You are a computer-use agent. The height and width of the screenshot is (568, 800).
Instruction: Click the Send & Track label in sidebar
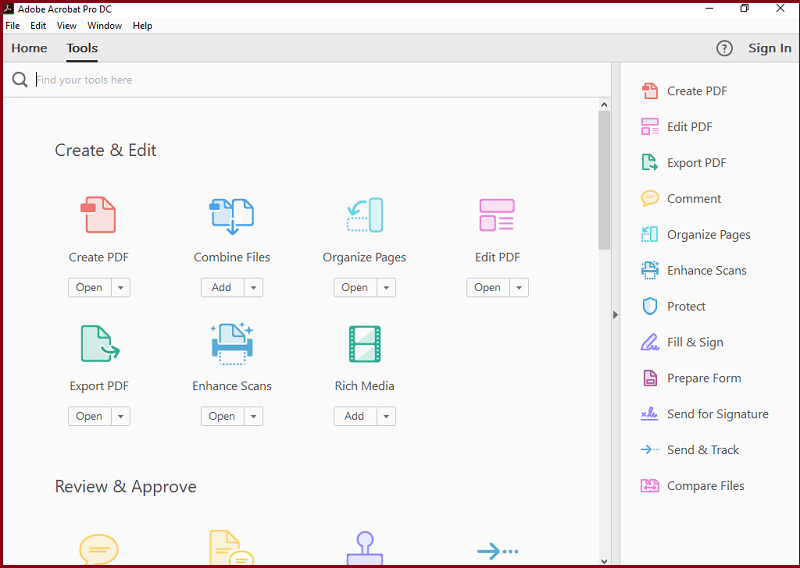point(703,450)
